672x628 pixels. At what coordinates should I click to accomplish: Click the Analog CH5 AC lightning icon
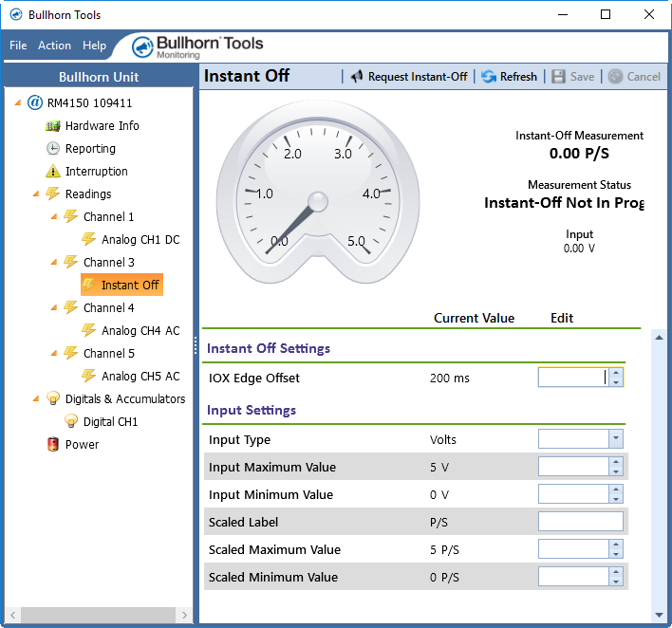88,376
